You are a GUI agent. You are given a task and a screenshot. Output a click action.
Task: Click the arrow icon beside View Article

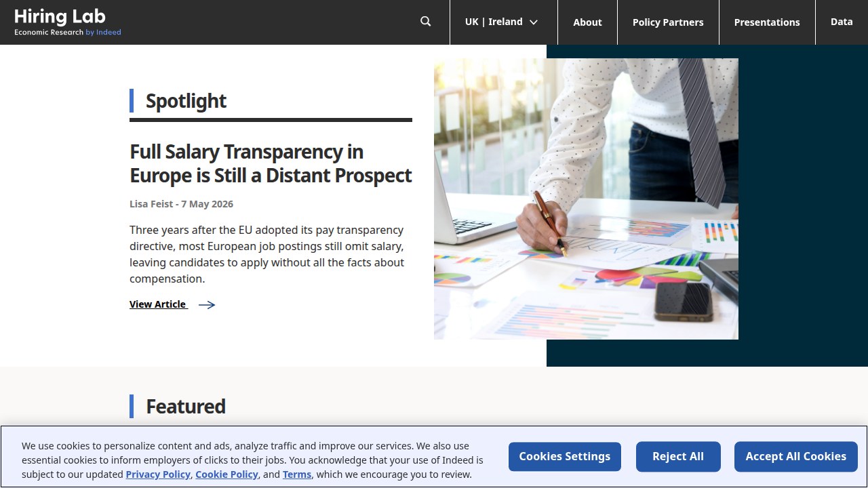click(x=207, y=305)
